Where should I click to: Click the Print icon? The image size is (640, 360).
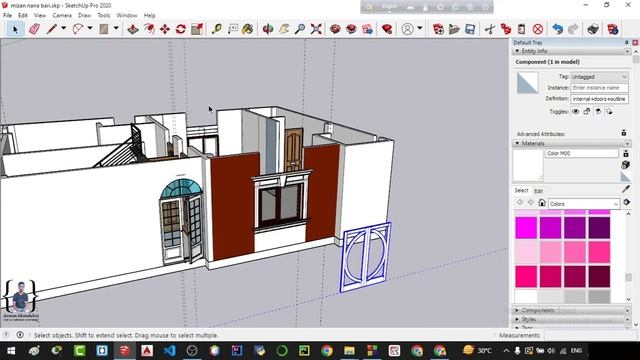pos(593,29)
